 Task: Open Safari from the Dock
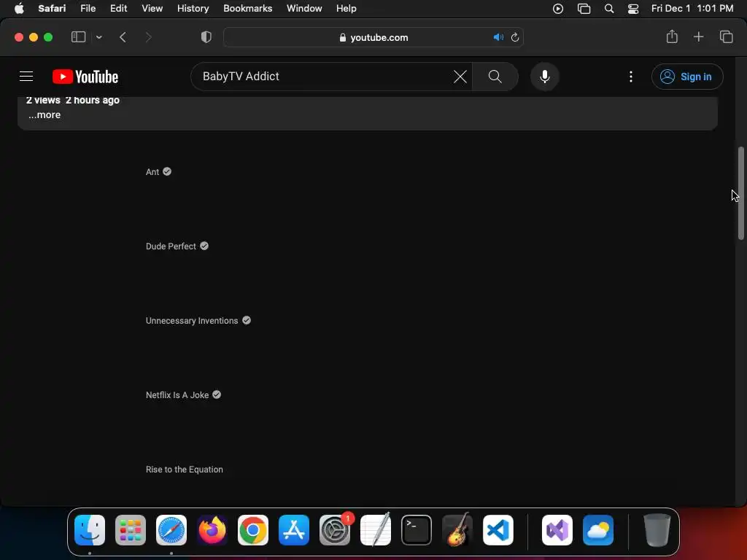[x=171, y=530]
